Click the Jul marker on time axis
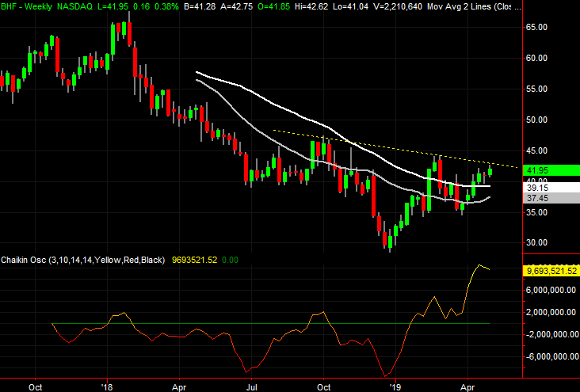Image resolution: width=580 pixels, height=392 pixels. [251, 387]
